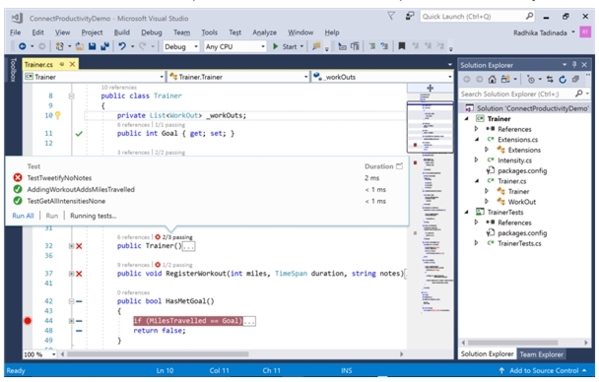The height and width of the screenshot is (382, 599).
Task: Toggle the pin on the Trainer.cs tab
Action: point(62,64)
